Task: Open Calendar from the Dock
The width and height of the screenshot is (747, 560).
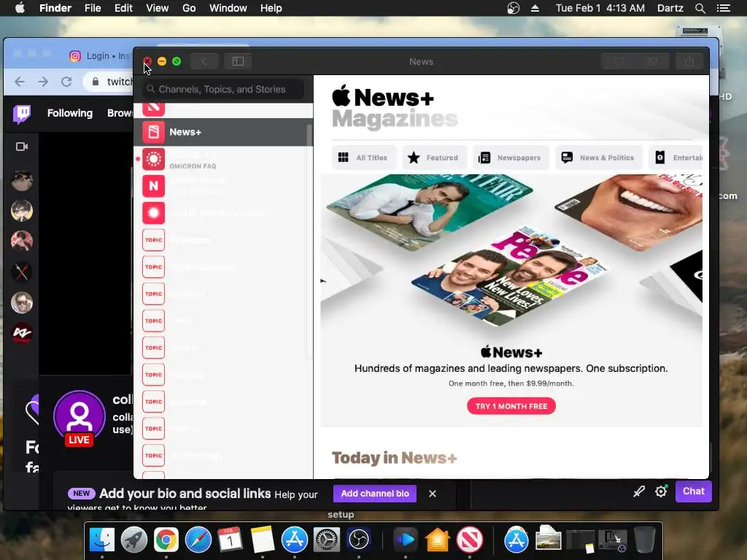Action: [x=230, y=540]
